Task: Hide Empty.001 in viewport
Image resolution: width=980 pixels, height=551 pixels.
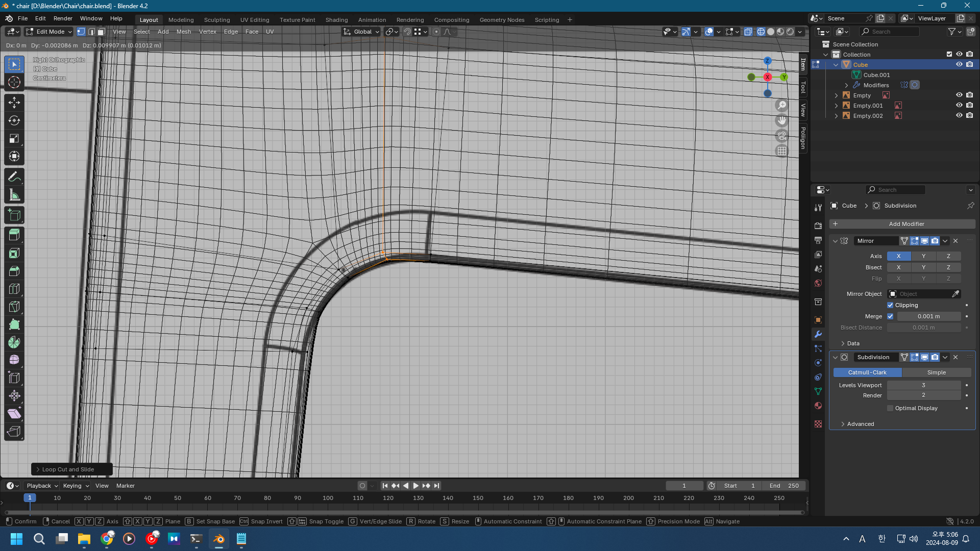Action: (x=959, y=106)
